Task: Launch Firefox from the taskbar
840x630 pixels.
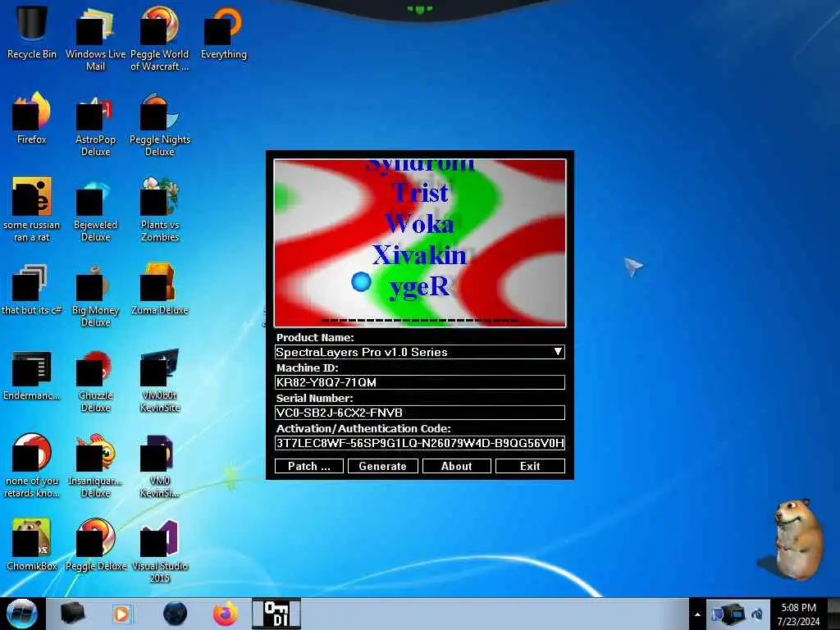Action: coord(226,614)
